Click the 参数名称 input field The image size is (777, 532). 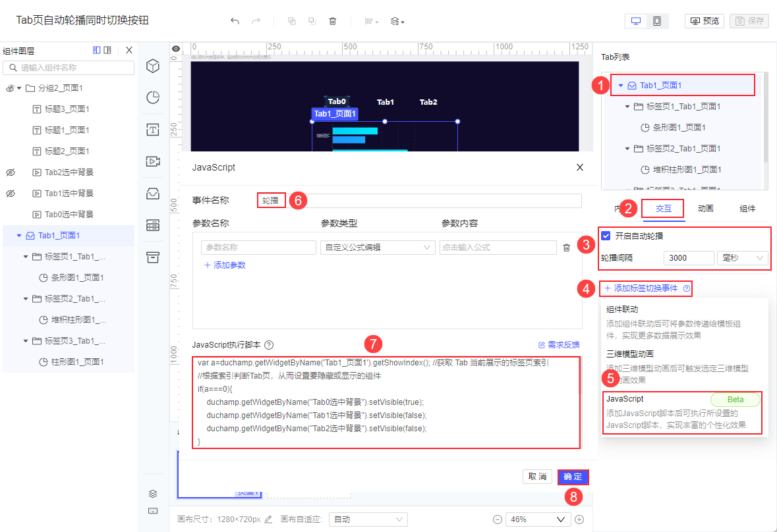pyautogui.click(x=258, y=248)
